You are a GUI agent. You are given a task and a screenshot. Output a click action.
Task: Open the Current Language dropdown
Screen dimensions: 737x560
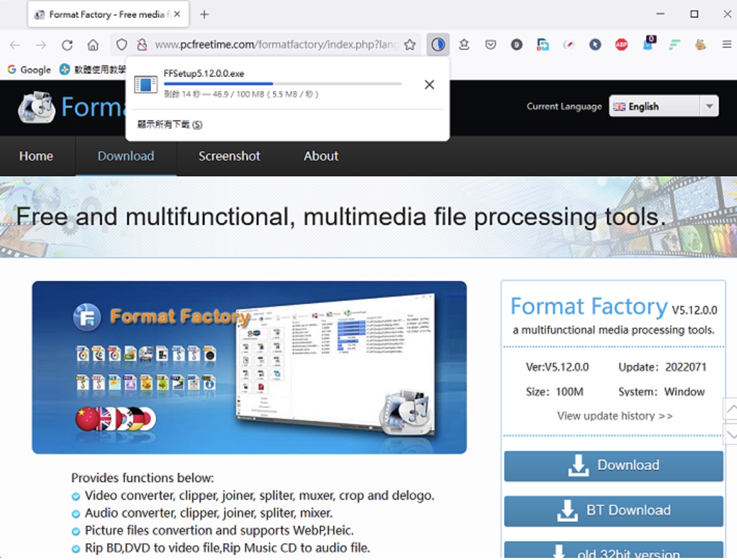(663, 106)
